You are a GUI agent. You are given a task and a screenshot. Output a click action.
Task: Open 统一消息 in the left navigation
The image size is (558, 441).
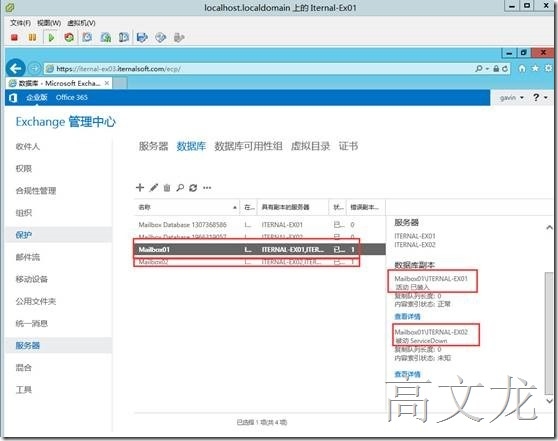click(x=32, y=324)
